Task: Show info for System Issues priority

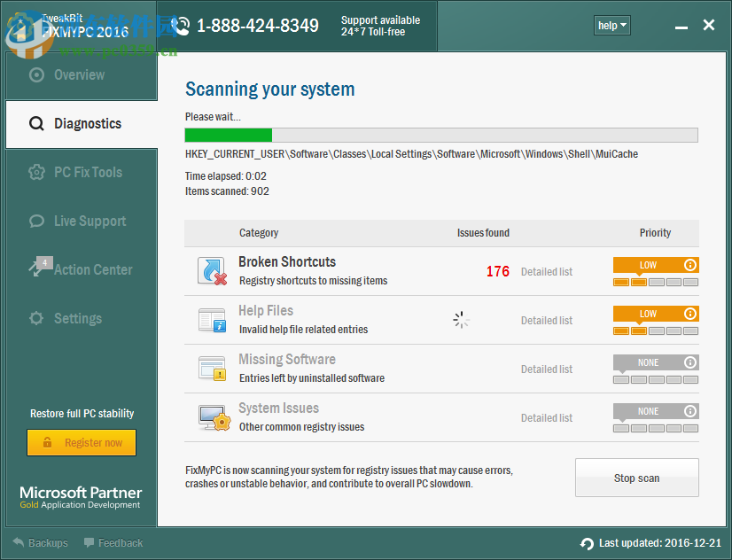Action: (690, 411)
